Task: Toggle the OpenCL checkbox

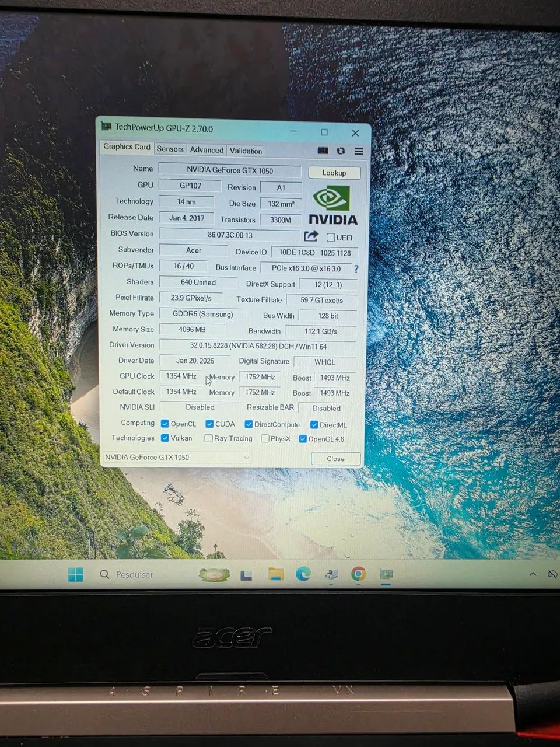Action: pos(164,424)
